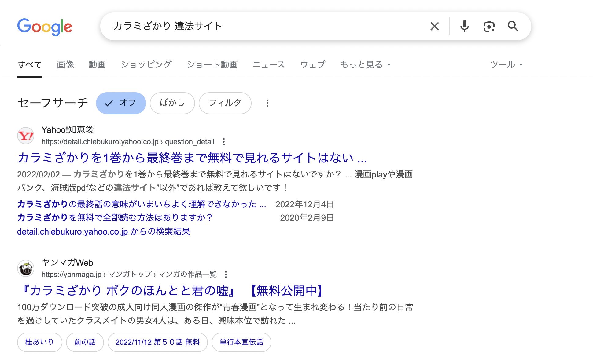Clear the search query with the X icon
Image resolution: width=593 pixels, height=364 pixels.
pyautogui.click(x=434, y=26)
